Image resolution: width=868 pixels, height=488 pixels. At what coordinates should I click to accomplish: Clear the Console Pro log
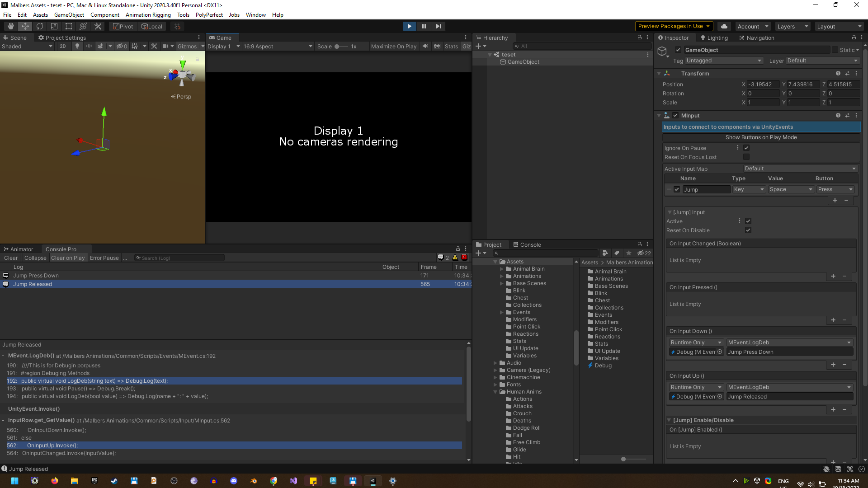(11, 258)
